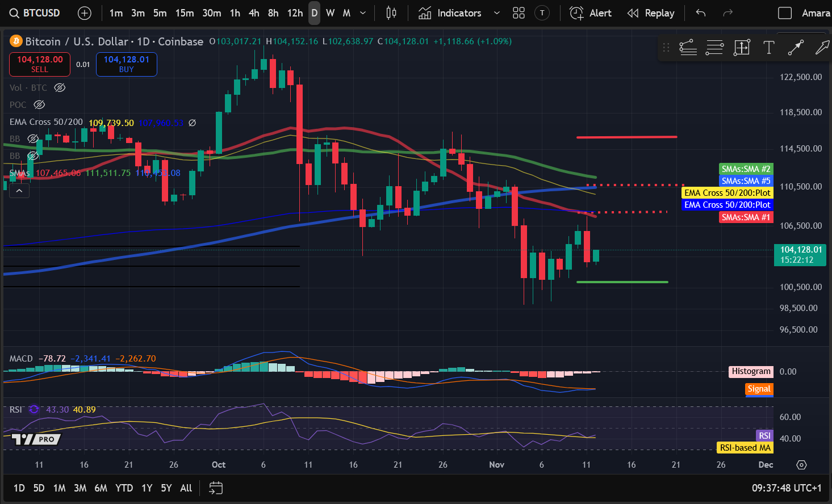Select the Fib retracement tool
Screen dimensions: 832x504
pos(714,48)
